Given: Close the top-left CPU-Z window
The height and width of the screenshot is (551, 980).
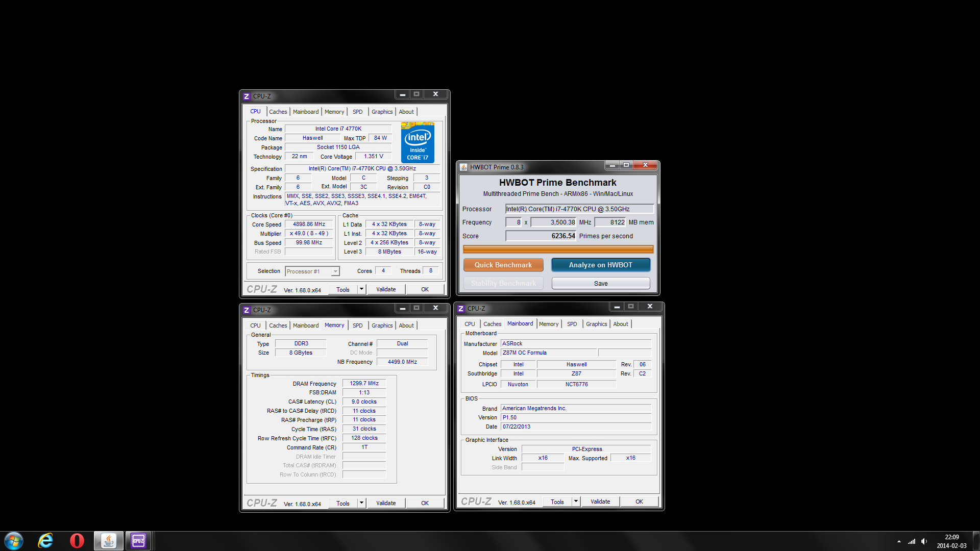Looking at the screenshot, I should coord(435,94).
